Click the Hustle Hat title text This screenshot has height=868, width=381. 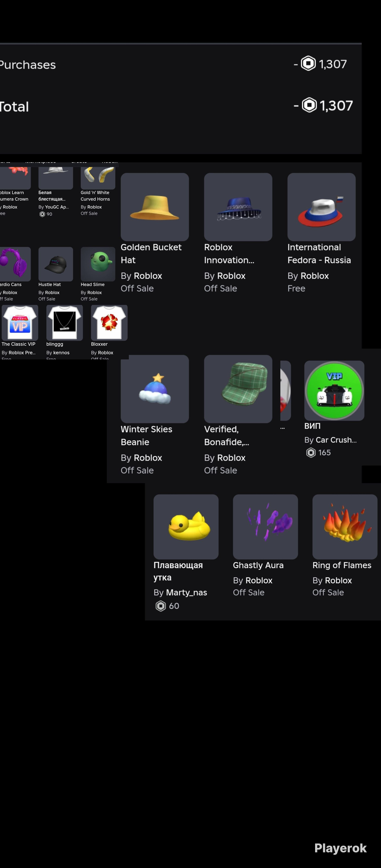(x=50, y=285)
